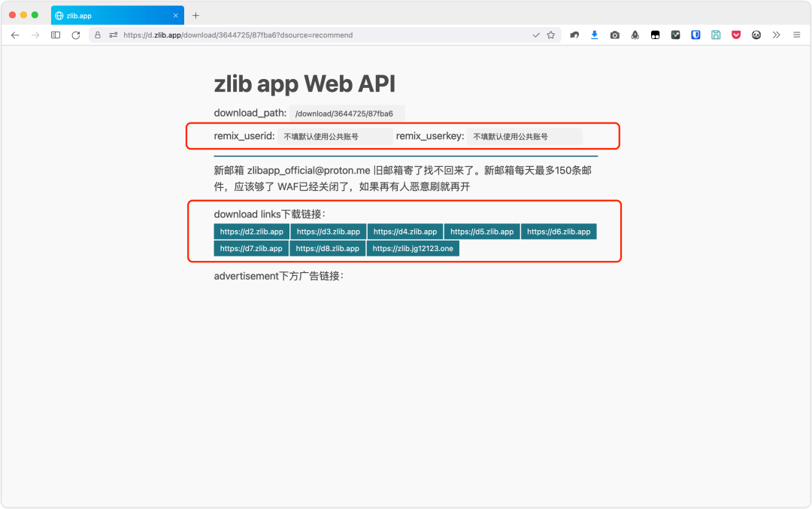The width and height of the screenshot is (812, 509).
Task: Click the browser back arrow
Action: 15,35
